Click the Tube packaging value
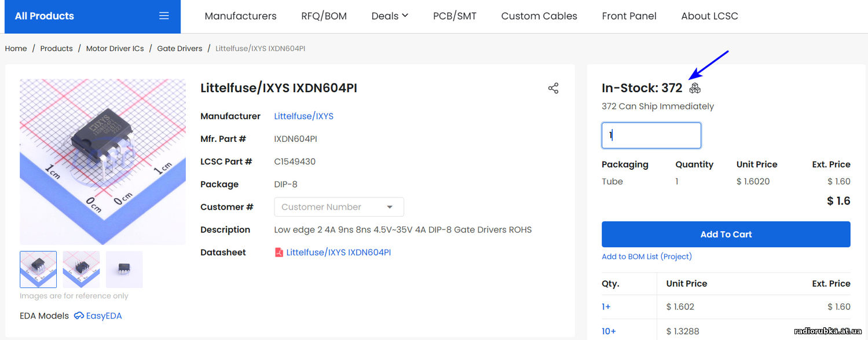 pos(612,181)
